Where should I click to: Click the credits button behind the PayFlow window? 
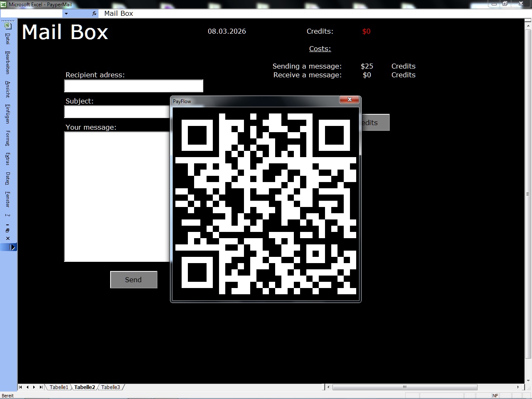(x=375, y=123)
